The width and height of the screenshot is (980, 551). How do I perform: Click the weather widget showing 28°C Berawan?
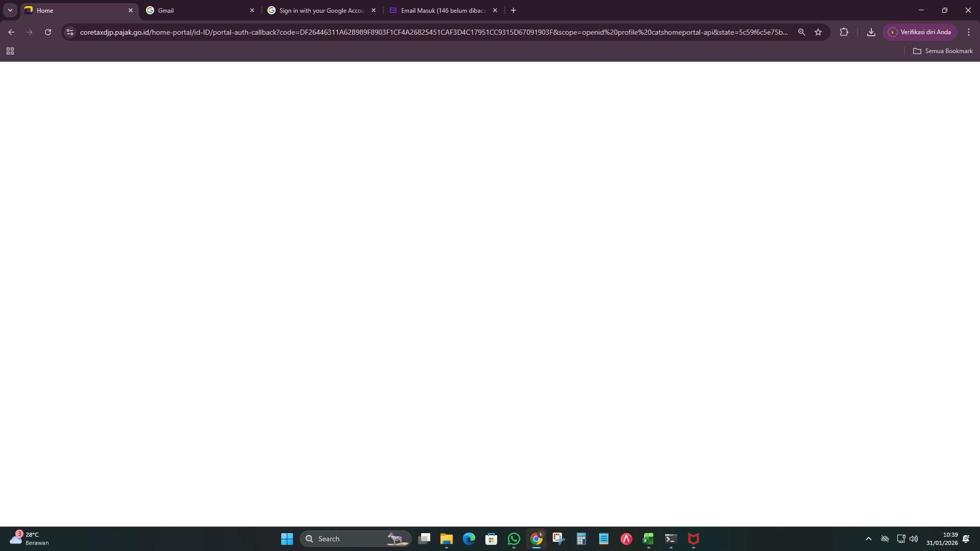[x=28, y=538]
